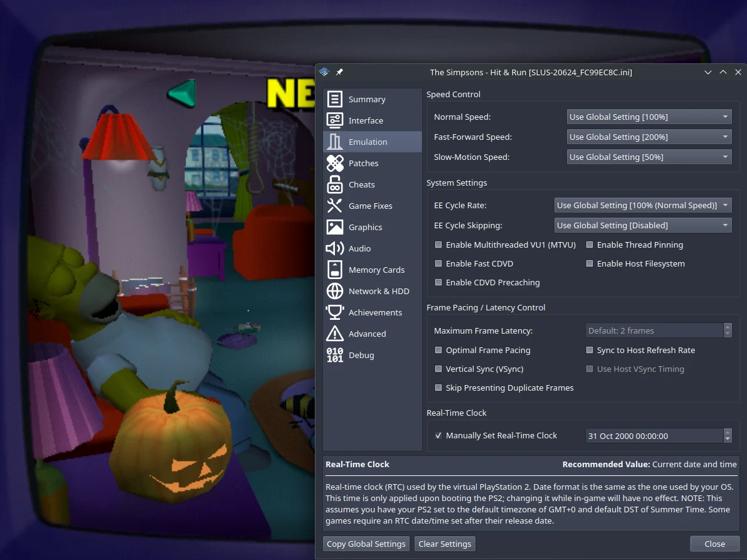This screenshot has height=560, width=747.
Task: Select the Cheats padlock icon
Action: [x=335, y=185]
